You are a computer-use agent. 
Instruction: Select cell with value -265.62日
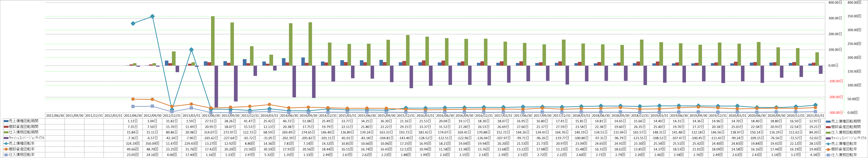[211, 138]
